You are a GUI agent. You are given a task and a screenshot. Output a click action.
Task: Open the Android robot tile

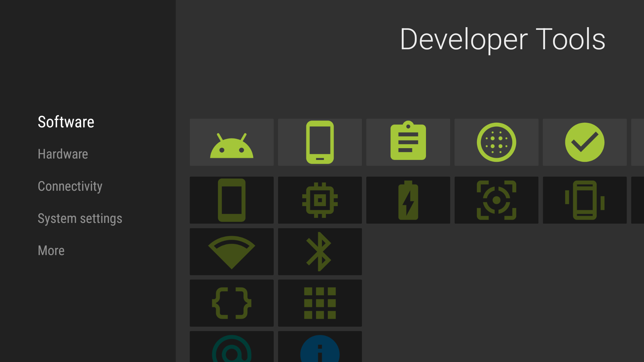click(x=231, y=142)
